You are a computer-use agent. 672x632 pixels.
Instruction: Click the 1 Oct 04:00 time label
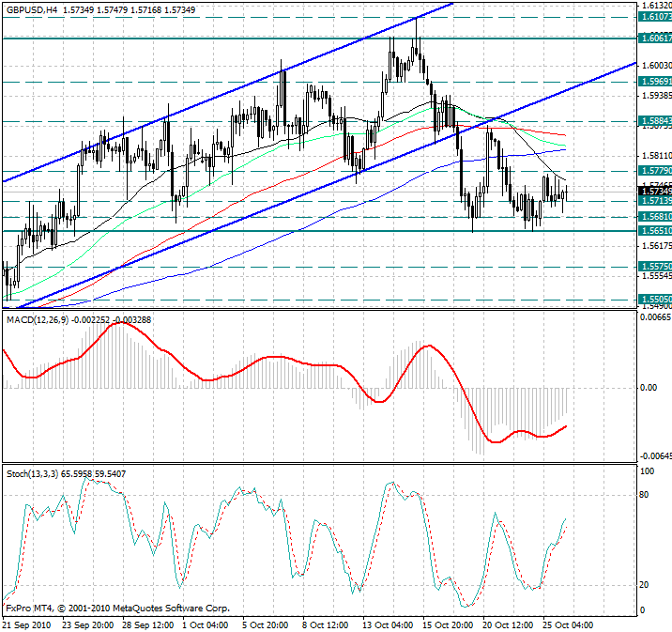click(x=206, y=625)
